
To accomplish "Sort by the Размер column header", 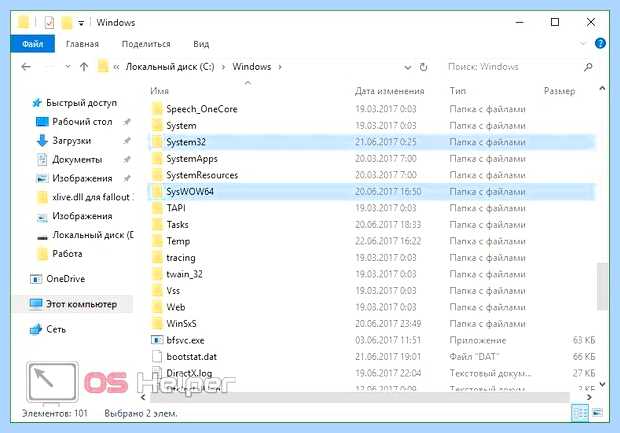I will point(560,91).
